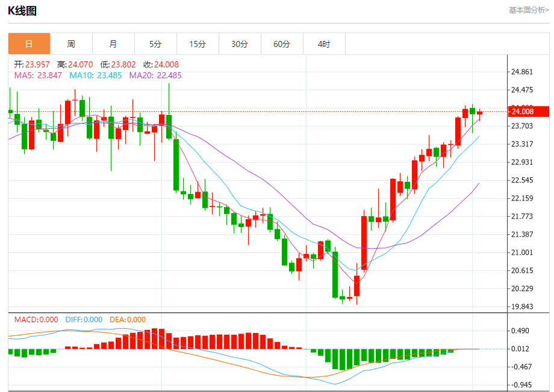The height and width of the screenshot is (392, 554).
Task: Open the 30分 interval tab
Action: [x=240, y=44]
